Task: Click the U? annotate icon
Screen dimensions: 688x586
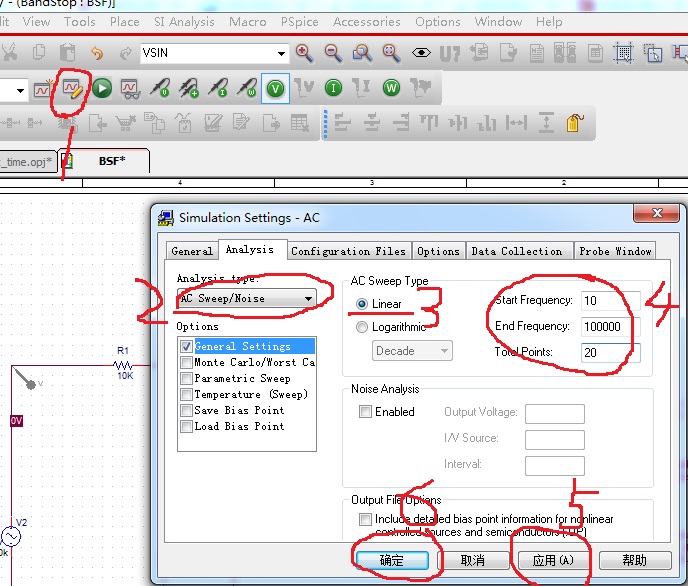Action: [x=450, y=54]
